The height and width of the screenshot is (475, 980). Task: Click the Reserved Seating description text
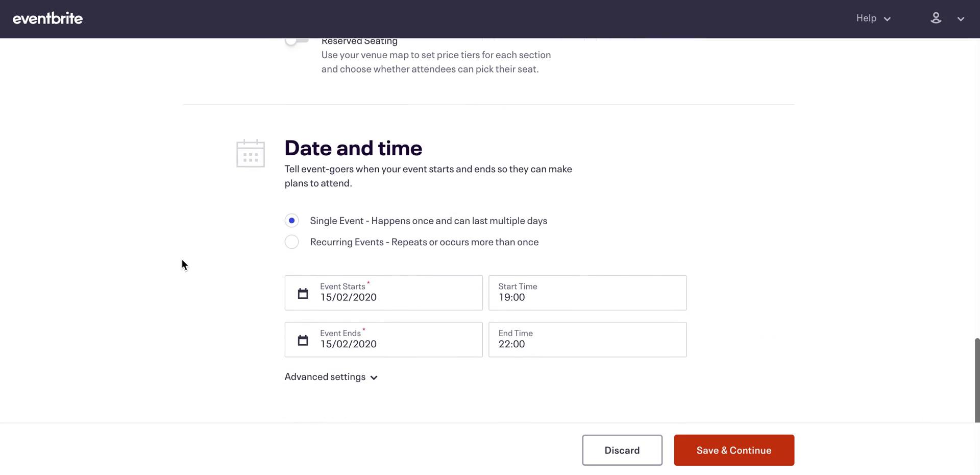click(x=436, y=62)
